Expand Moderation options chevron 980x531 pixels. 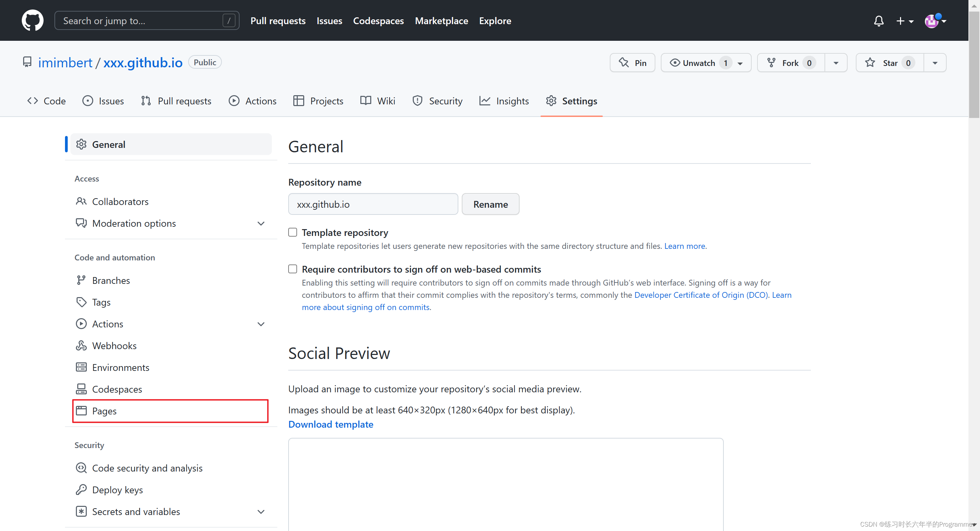pyautogui.click(x=261, y=223)
